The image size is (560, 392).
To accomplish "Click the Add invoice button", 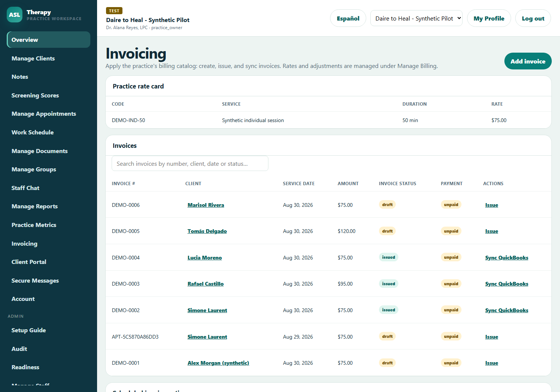I will click(x=528, y=61).
